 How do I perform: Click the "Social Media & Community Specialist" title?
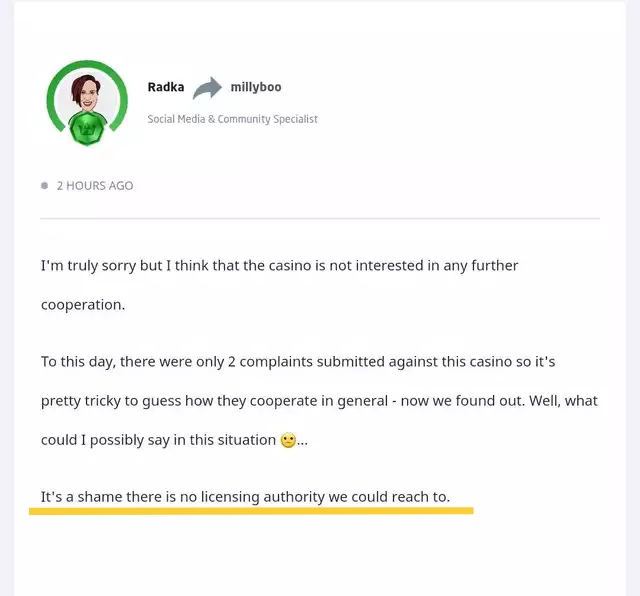pyautogui.click(x=232, y=119)
